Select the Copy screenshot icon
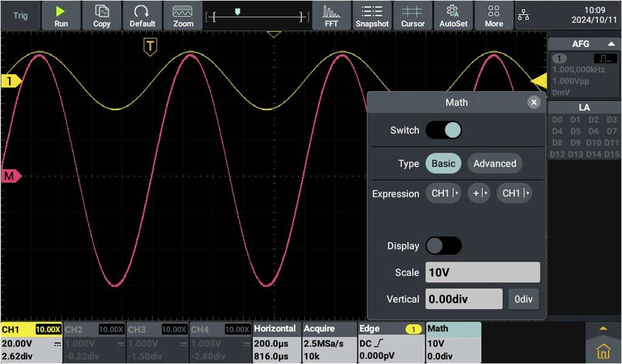Viewport: 622px width, 364px height. 101,15
